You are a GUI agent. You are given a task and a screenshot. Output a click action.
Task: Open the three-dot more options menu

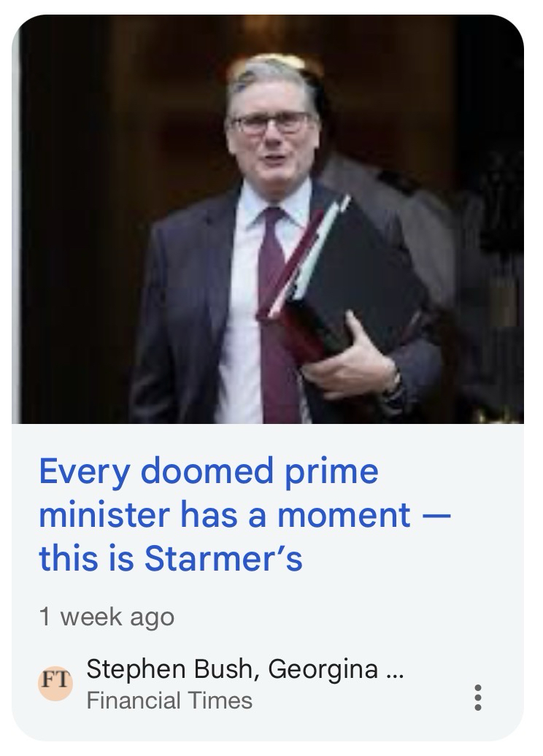tap(477, 697)
